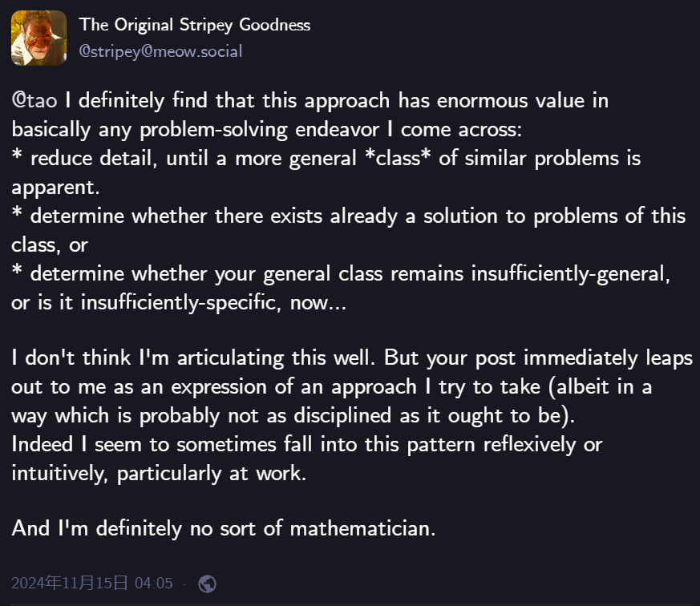Open the poster's profile avatar picture
This screenshot has height=606, width=700.
click(x=38, y=38)
